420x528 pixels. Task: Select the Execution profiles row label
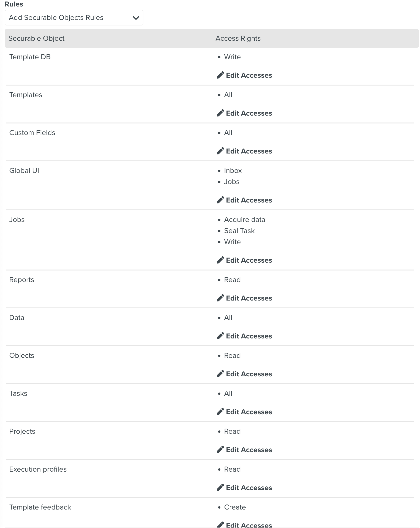click(38, 470)
